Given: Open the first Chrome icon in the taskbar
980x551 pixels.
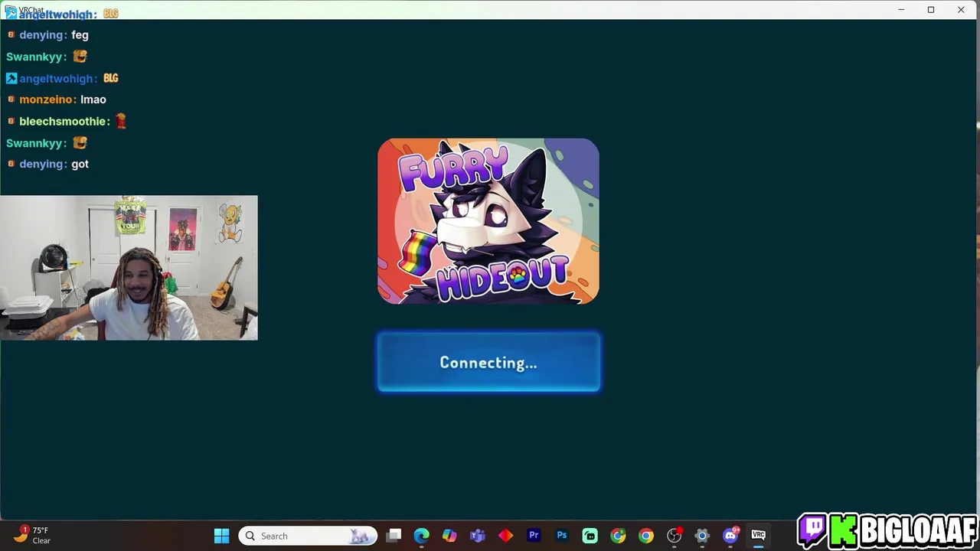Looking at the screenshot, I should pos(618,536).
